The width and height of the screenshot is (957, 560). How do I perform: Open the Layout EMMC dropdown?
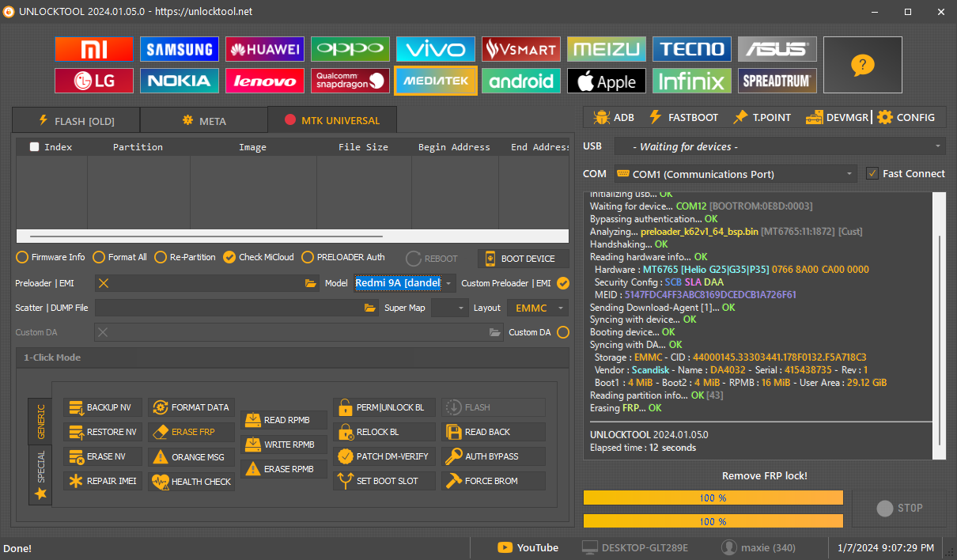coord(537,308)
